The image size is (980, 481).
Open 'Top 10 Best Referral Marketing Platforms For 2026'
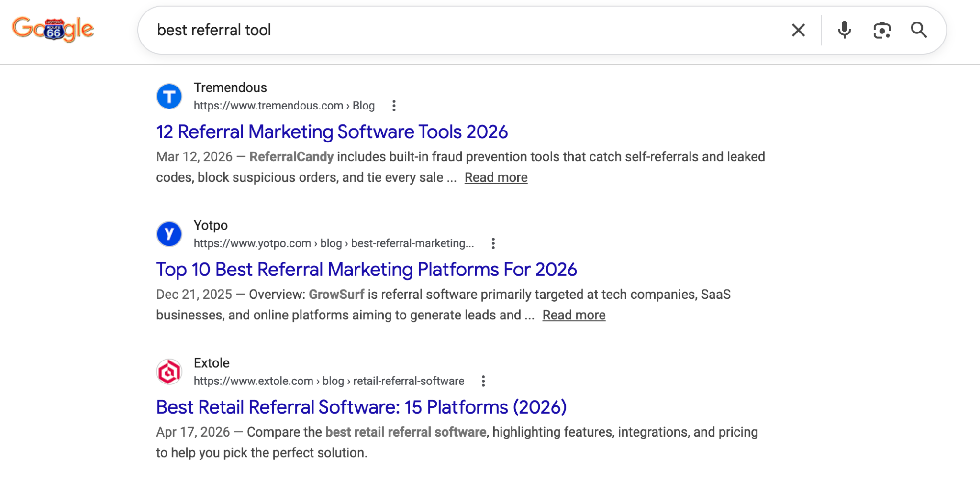[x=367, y=270]
